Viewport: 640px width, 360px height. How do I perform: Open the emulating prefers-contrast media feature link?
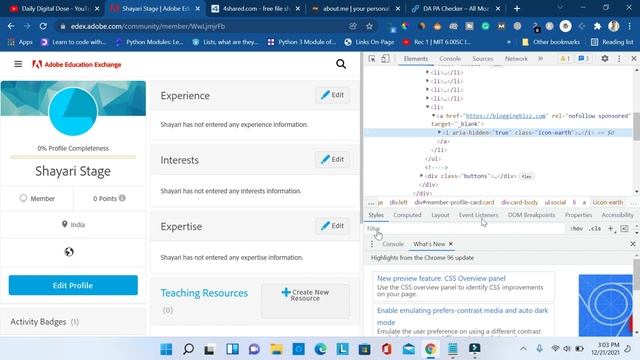[x=462, y=316]
